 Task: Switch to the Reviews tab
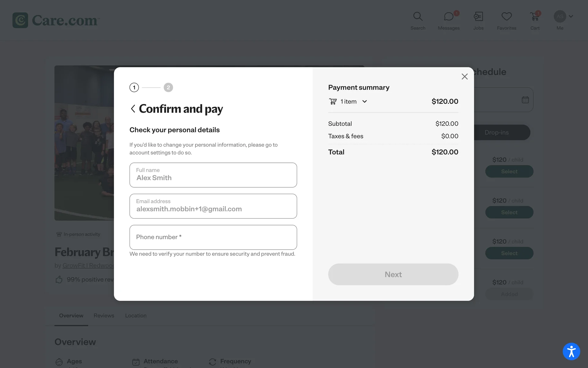coord(104,316)
